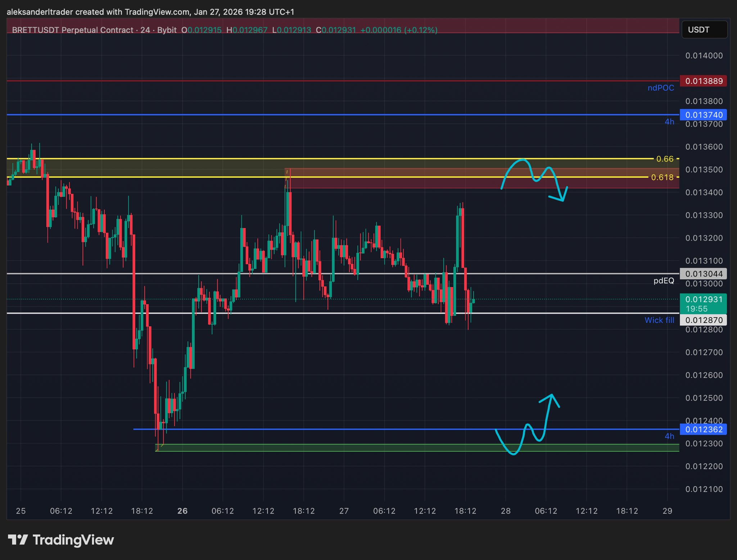
Task: Click the 0.013889 ndPOC price label
Action: (703, 81)
